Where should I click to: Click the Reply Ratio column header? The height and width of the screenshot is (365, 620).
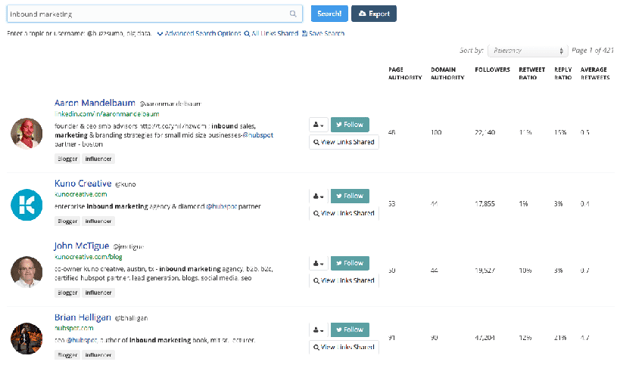pyautogui.click(x=563, y=74)
